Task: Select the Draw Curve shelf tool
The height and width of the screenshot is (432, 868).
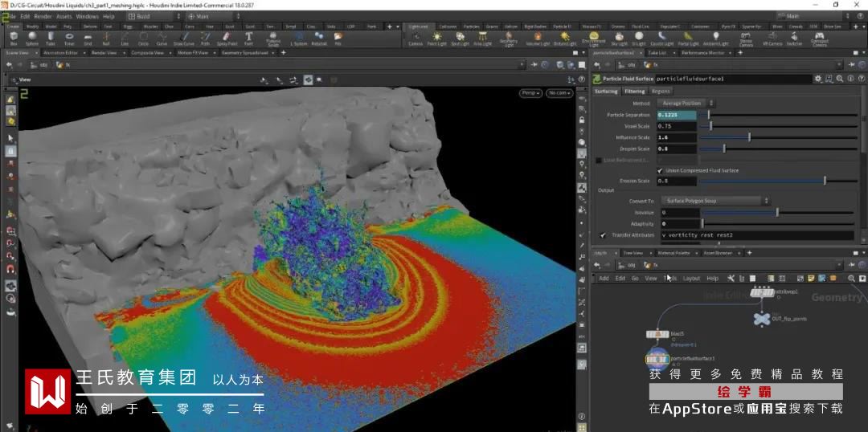Action: [184, 39]
